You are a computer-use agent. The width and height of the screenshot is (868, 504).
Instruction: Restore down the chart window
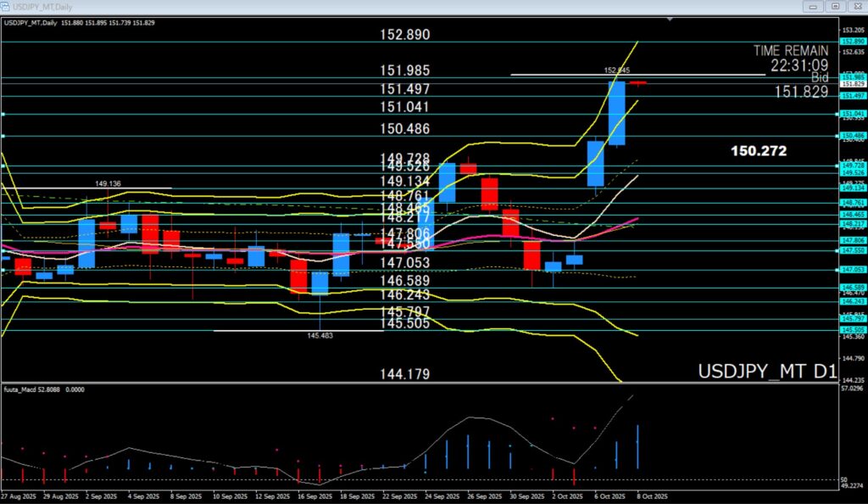(x=835, y=6)
